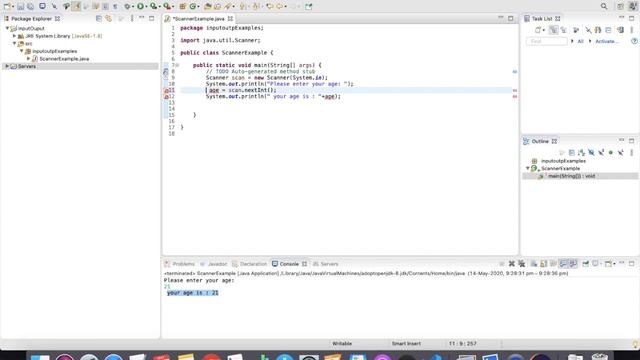Click the Run button in toolbar
Image resolution: width=640 pixels, height=360 pixels.
click(140, 6)
